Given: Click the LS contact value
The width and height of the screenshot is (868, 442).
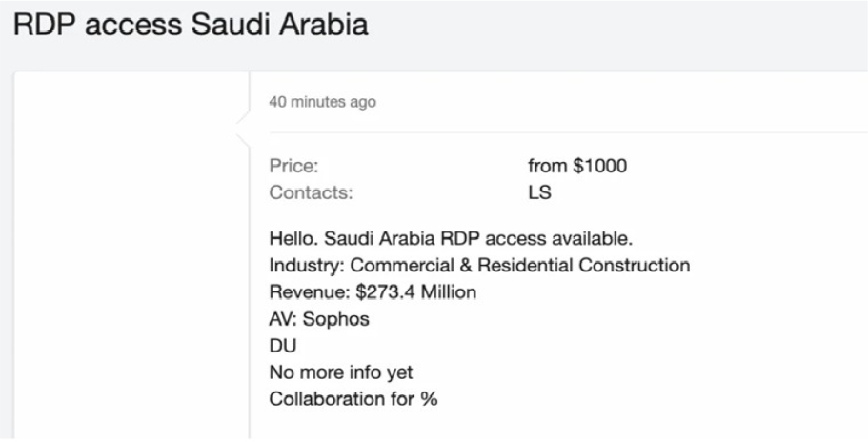Looking at the screenshot, I should [x=539, y=192].
